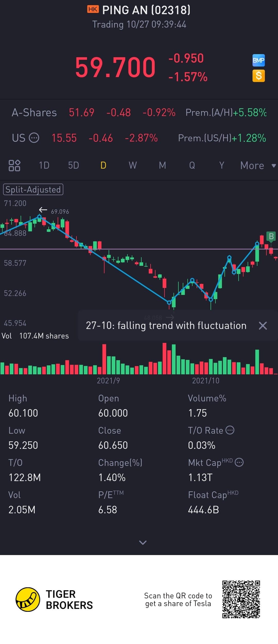Tap the info icon beside T/O Rate

click(x=230, y=430)
